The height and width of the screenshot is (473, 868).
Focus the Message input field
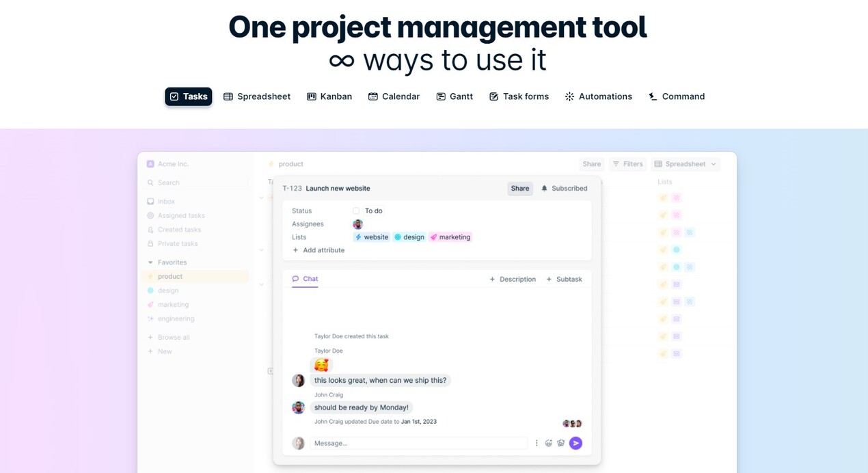[x=418, y=443]
